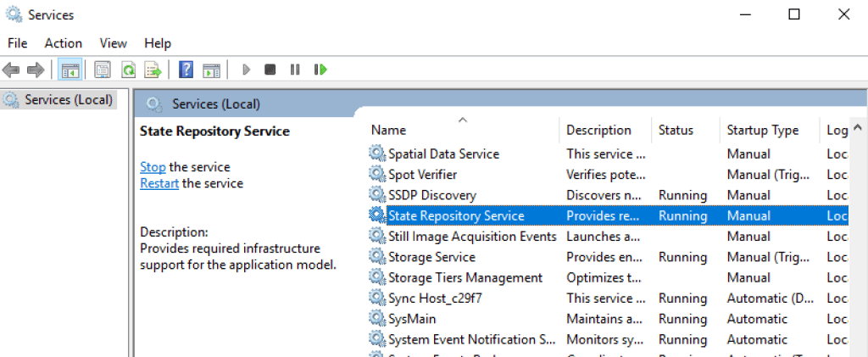
Task: Click the Back arrow in the toolbar
Action: [11, 70]
